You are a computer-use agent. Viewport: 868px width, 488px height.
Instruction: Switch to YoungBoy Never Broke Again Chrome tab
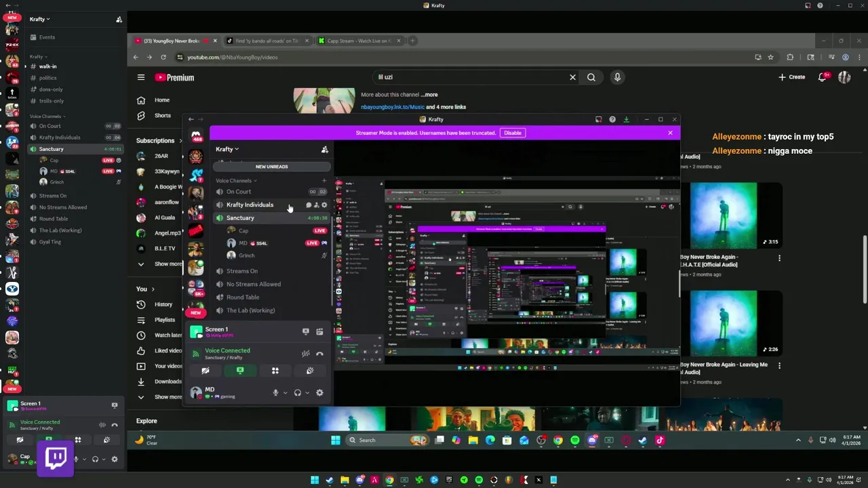[176, 41]
